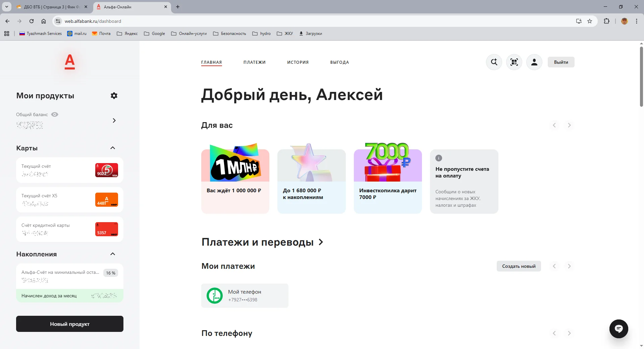Click Создать новый payment button

click(x=519, y=266)
